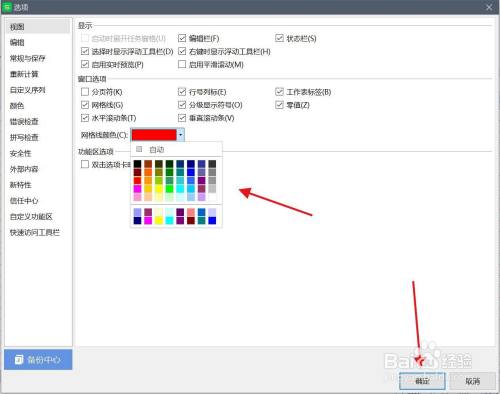The image size is (500, 394).
Task: Toggle 水平滚动条(T) checkbox
Action: [x=85, y=118]
